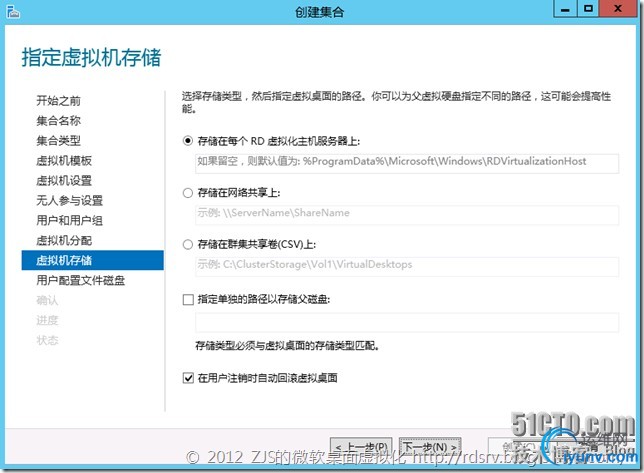
Task: Open 虚拟机设置 step
Action: click(x=64, y=181)
